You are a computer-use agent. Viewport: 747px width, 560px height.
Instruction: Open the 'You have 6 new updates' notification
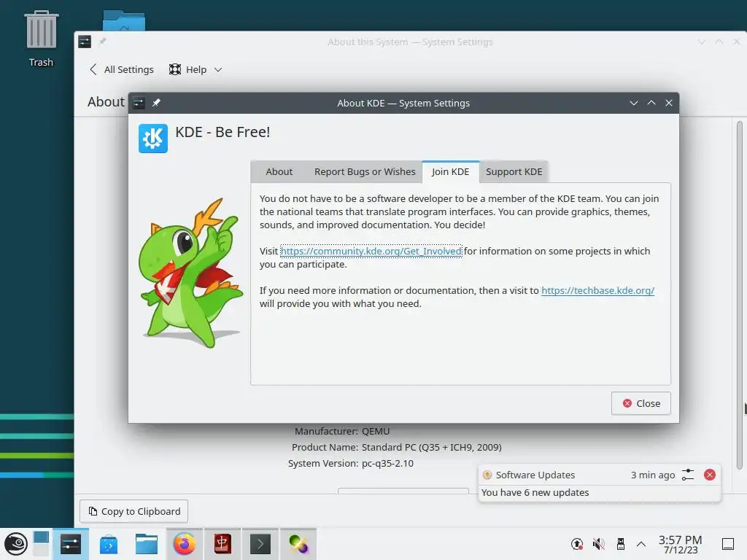click(x=535, y=492)
